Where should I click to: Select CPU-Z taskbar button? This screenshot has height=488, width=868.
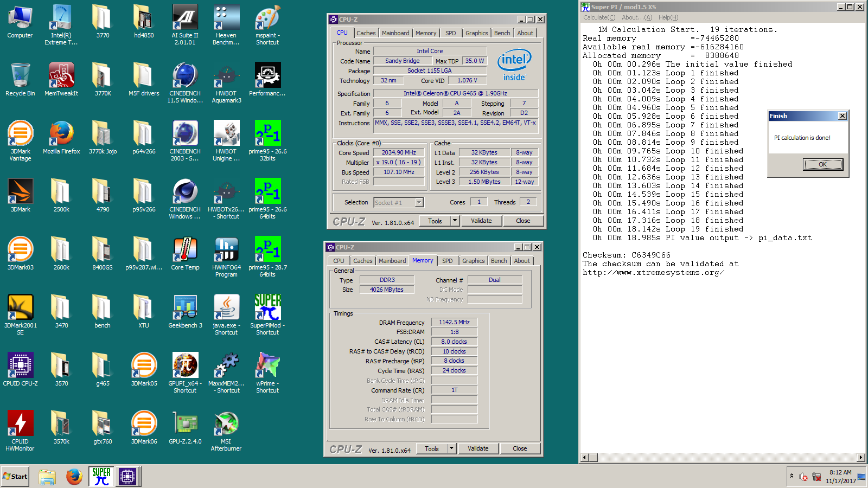click(x=127, y=477)
